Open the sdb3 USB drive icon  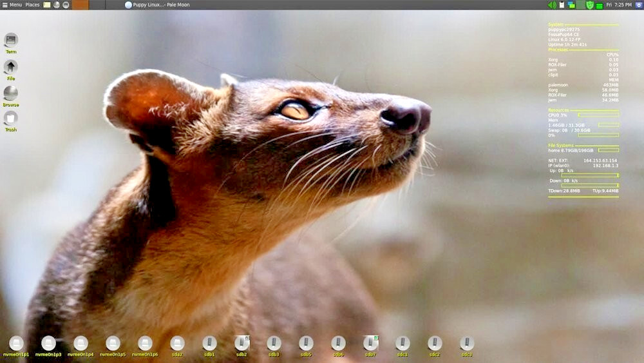click(274, 346)
